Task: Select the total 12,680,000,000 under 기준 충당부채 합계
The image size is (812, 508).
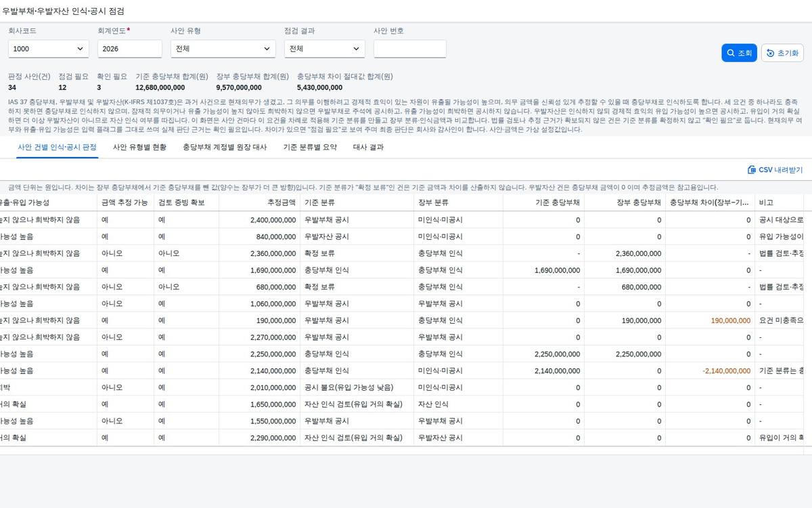Action: pyautogui.click(x=160, y=87)
